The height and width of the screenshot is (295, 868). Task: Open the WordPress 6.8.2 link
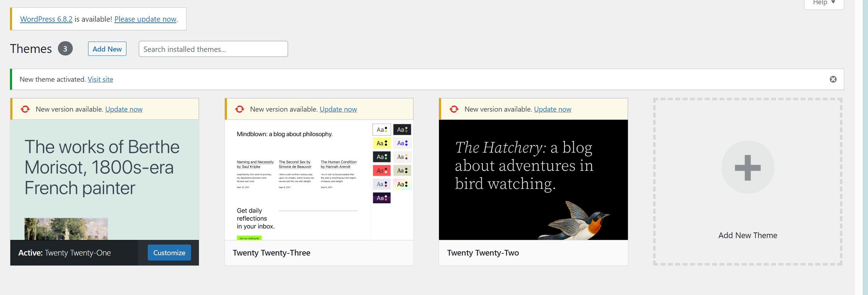point(46,19)
